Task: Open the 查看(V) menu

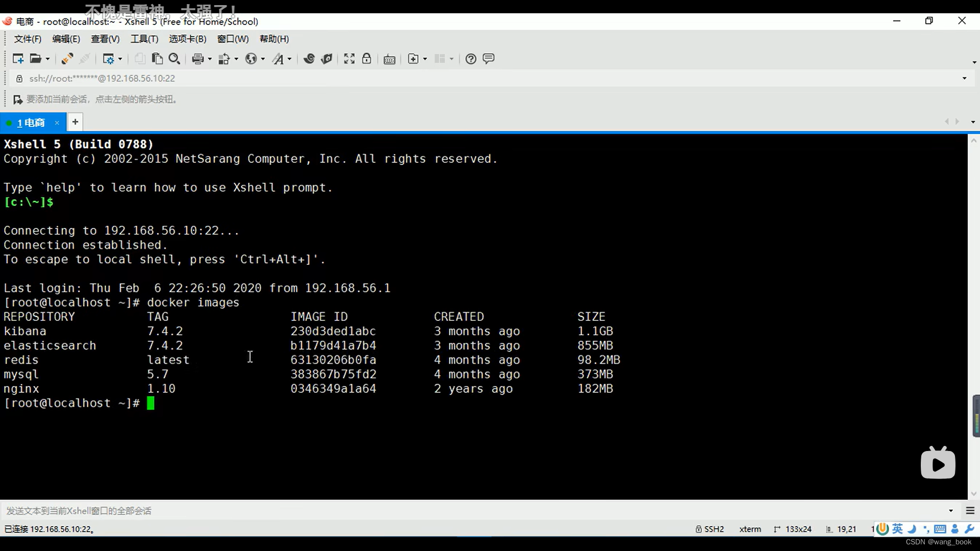Action: (105, 39)
